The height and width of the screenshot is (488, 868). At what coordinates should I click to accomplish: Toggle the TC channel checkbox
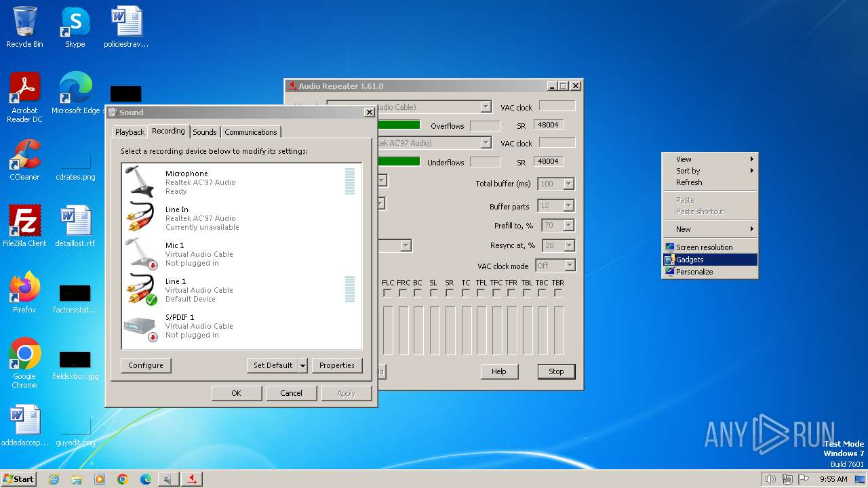click(x=466, y=293)
